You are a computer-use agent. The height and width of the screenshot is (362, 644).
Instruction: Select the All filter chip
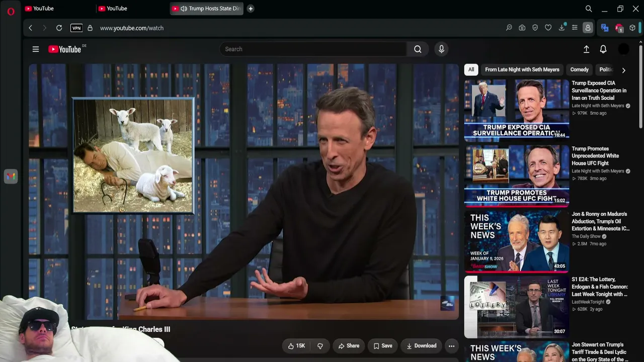[471, 69]
